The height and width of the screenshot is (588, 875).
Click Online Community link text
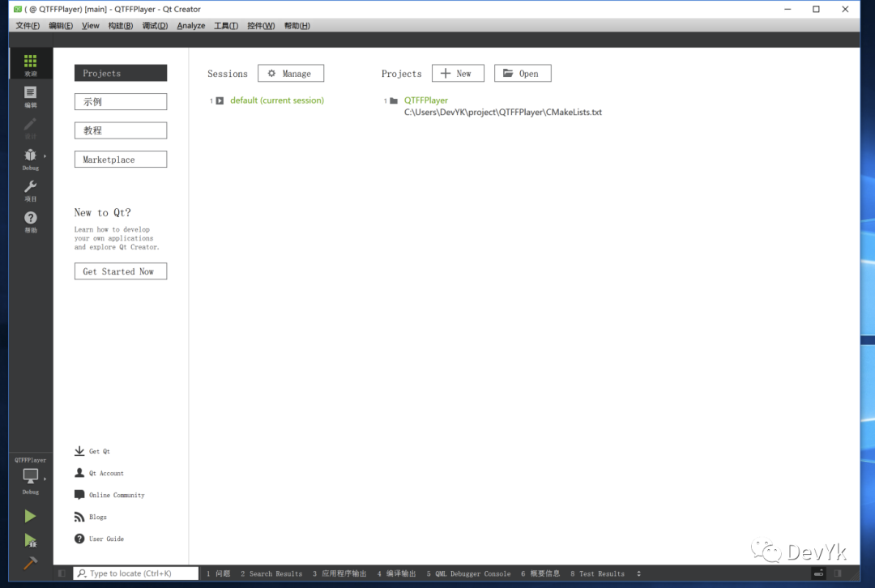click(x=117, y=495)
